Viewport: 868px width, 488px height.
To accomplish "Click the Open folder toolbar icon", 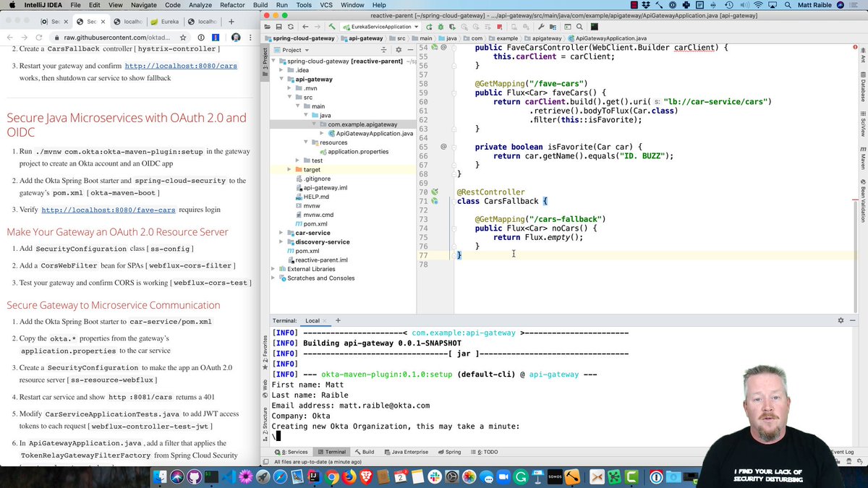I will click(x=267, y=27).
